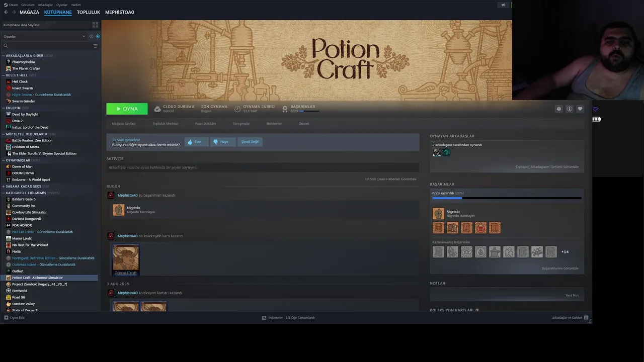This screenshot has height=362, width=644.
Task: Select Darkest Dungeon® in the library list
Action: [x=27, y=219]
